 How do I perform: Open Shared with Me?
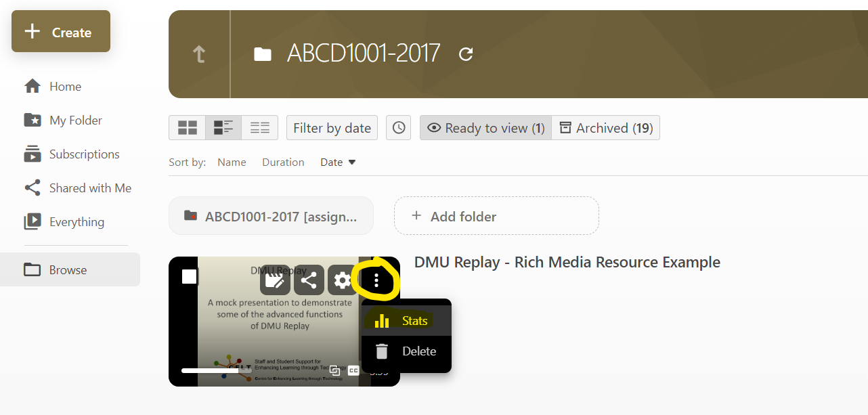(91, 188)
